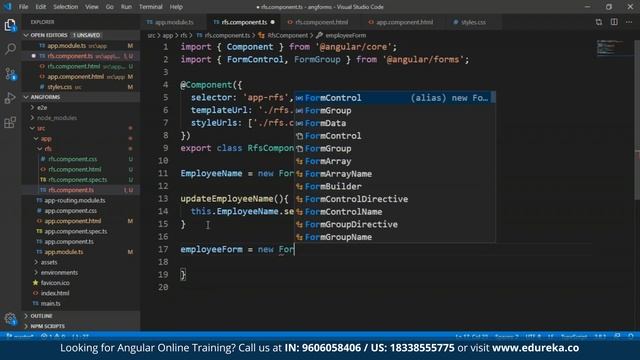
Task: Click the src breadcrumb segment
Action: [151, 36]
